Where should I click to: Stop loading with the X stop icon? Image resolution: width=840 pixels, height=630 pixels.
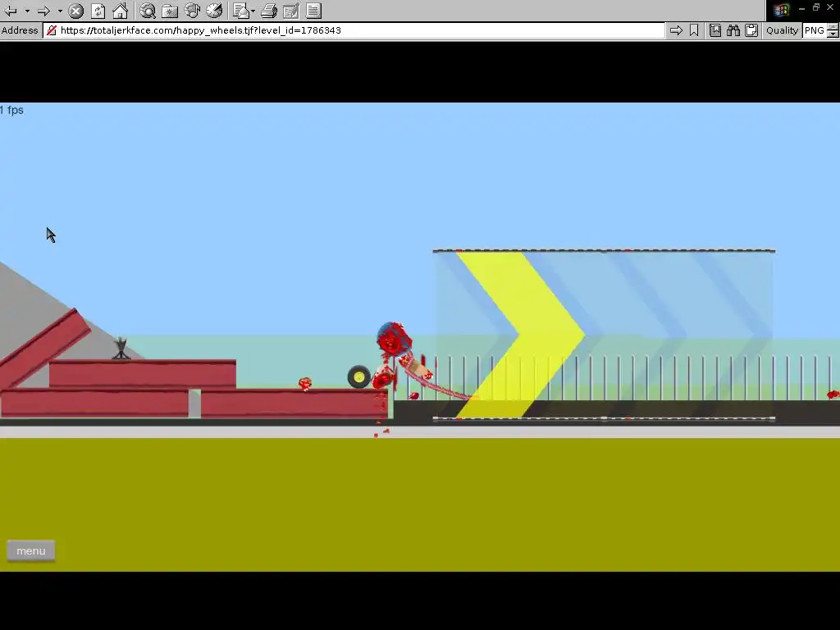[76, 11]
